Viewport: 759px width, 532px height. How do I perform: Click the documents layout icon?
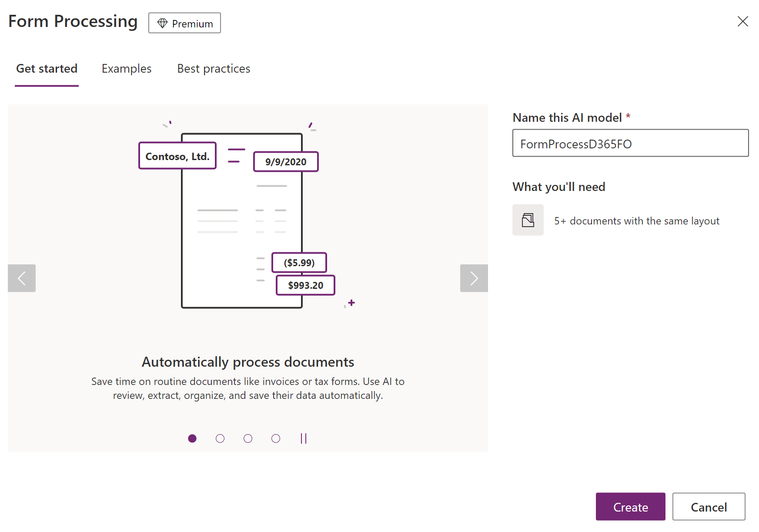coord(528,220)
